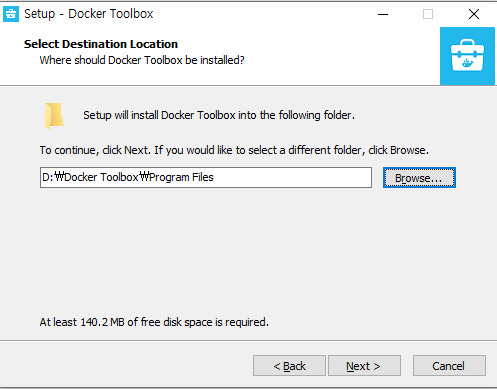Viewport: 497px width, 389px height.
Task: Click the large Docker Toolbox logo
Action: coord(467,56)
